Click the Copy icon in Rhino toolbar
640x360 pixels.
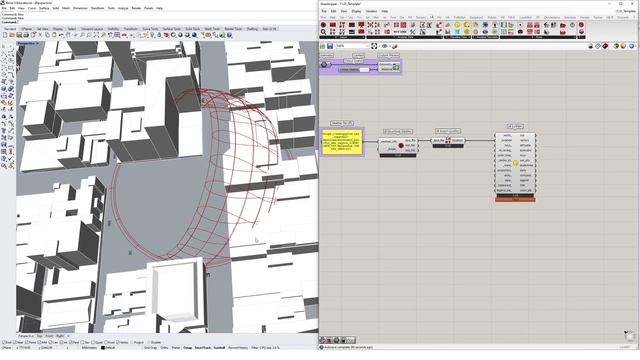[x=47, y=35]
